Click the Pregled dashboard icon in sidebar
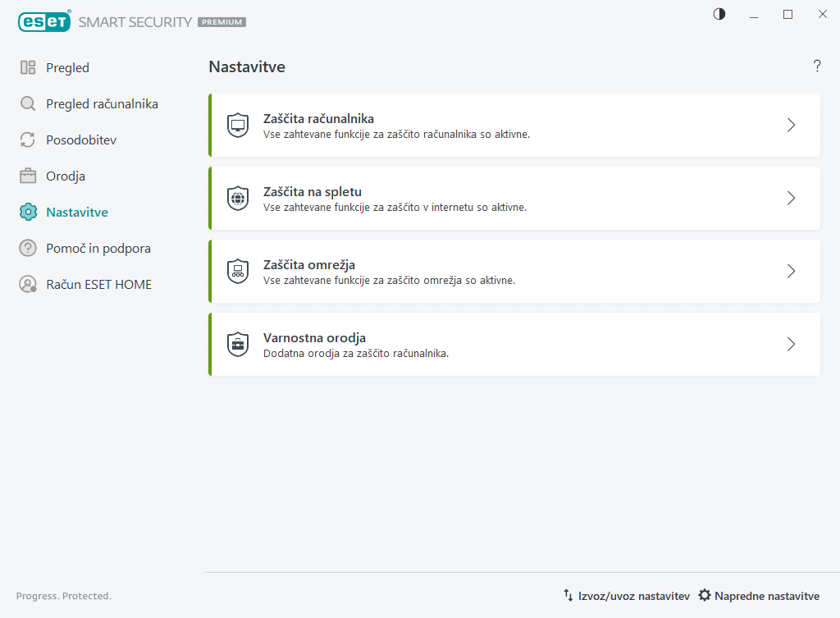The image size is (840, 618). pos(28,68)
